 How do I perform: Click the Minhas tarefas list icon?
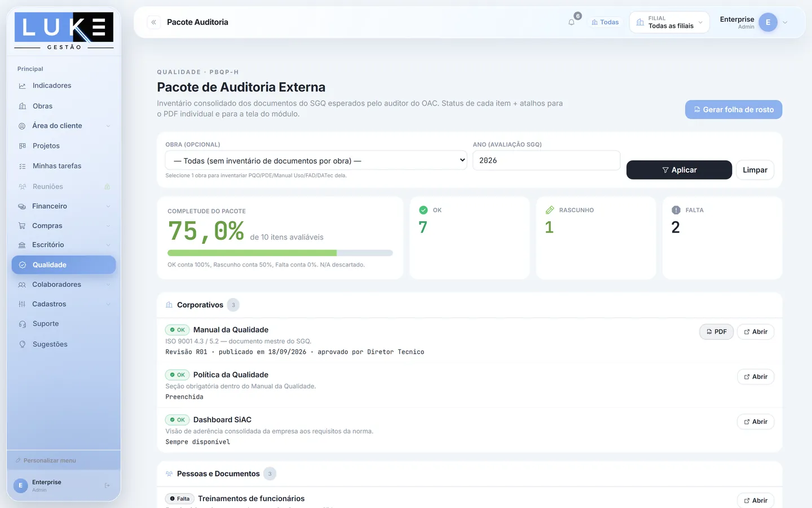pyautogui.click(x=23, y=167)
